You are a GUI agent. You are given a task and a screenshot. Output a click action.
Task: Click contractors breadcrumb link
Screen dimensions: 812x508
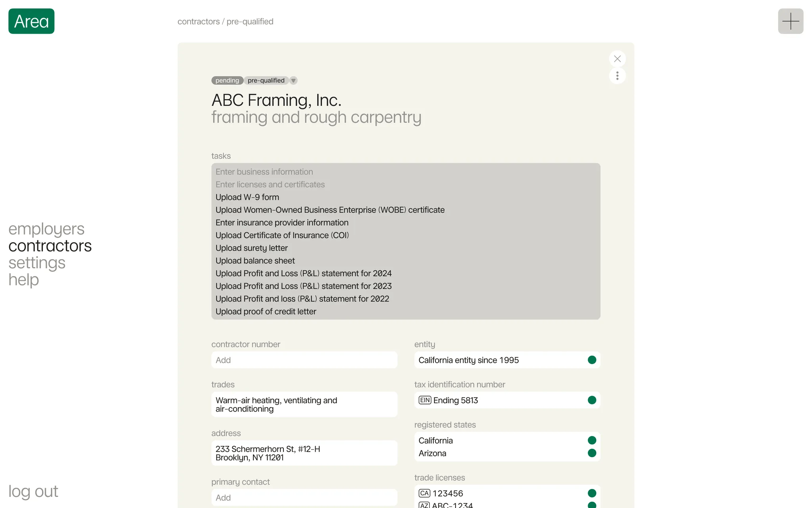pos(198,21)
